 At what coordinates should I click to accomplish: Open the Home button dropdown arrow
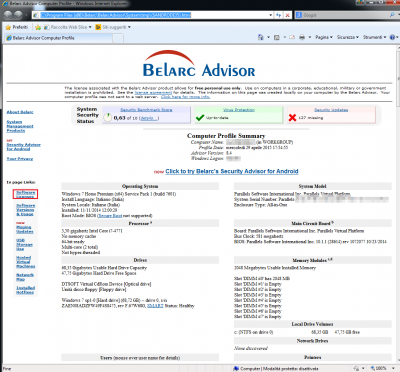click(268, 37)
